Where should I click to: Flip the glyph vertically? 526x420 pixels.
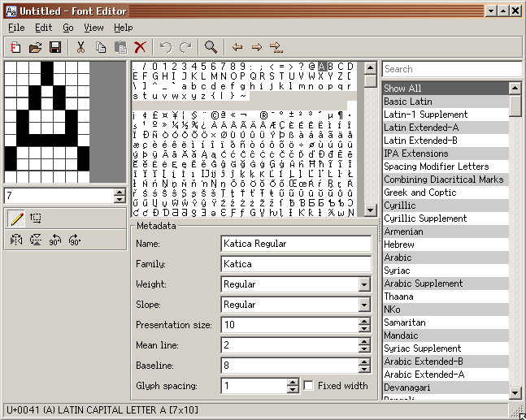[36, 240]
